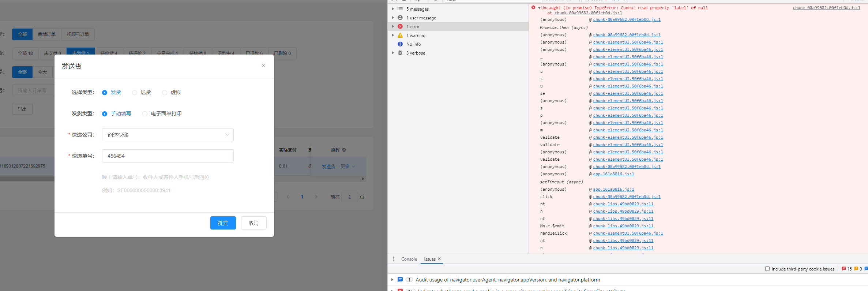Submit the shipping form with 提交
868x291 pixels.
(x=223, y=223)
